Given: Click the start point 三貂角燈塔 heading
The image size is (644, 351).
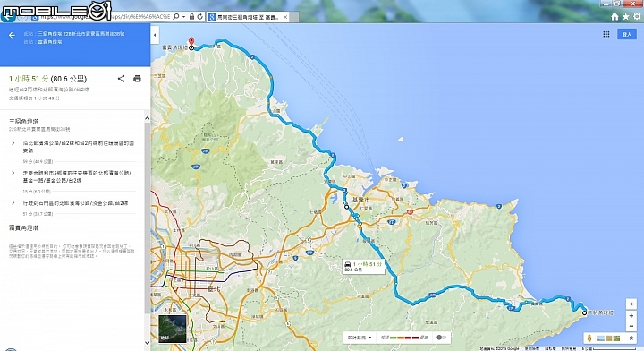Looking at the screenshot, I should point(24,122).
